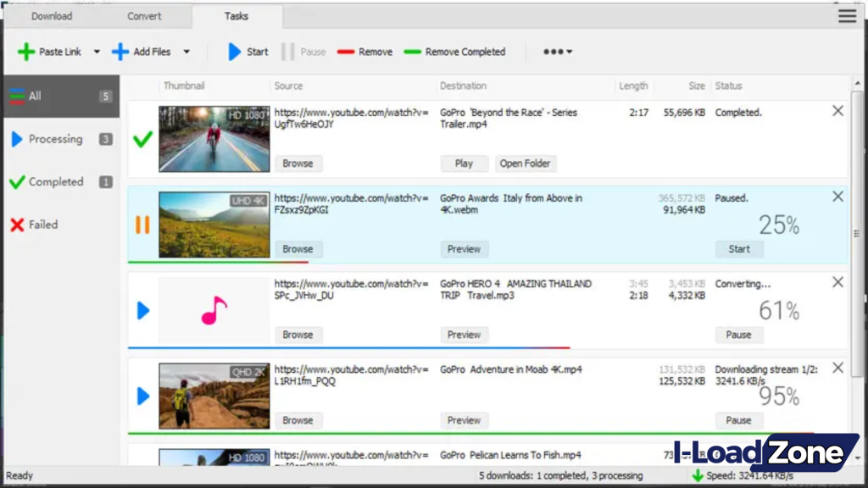Screen dimensions: 868x488
Task: Click the cycling video thumbnail of the completed task
Action: (214, 138)
